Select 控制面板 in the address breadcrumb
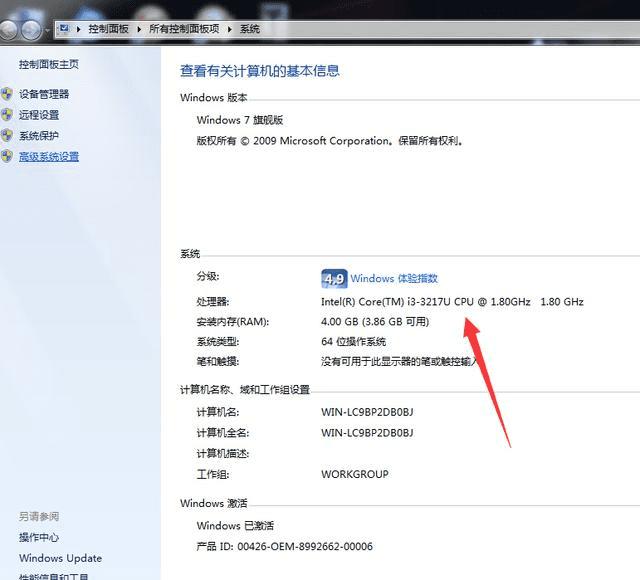Screen dimensions: 640x580 point(109,29)
